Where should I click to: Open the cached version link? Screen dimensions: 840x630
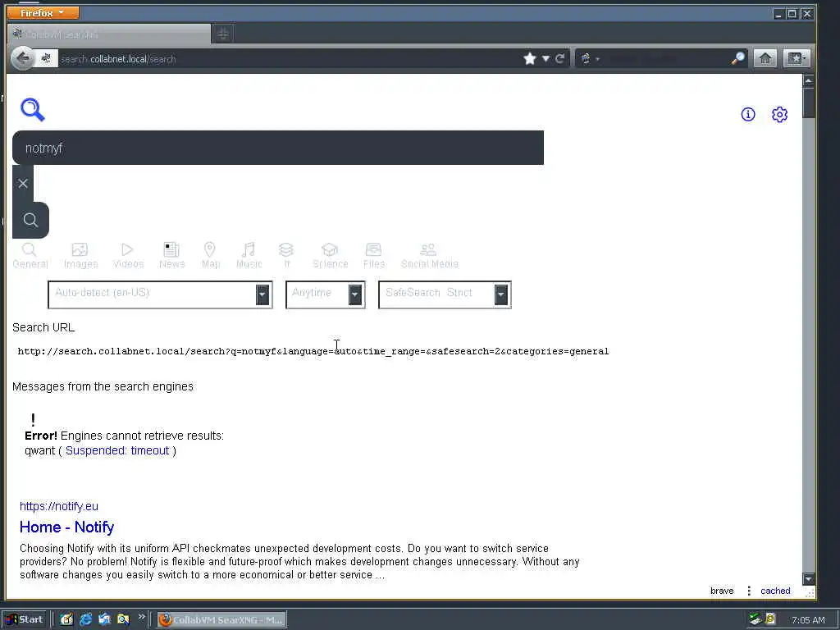tap(775, 591)
